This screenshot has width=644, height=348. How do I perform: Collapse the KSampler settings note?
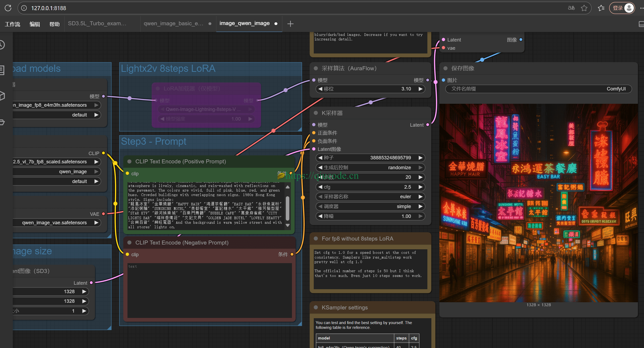coord(316,308)
